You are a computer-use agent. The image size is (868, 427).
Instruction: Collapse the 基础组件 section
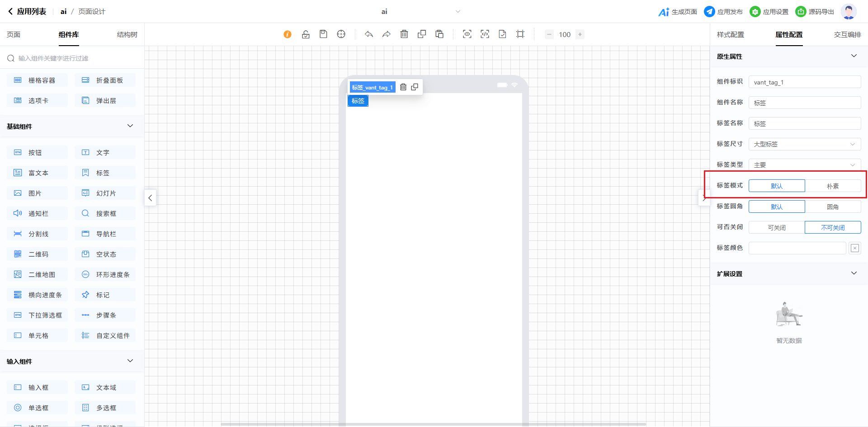point(130,126)
